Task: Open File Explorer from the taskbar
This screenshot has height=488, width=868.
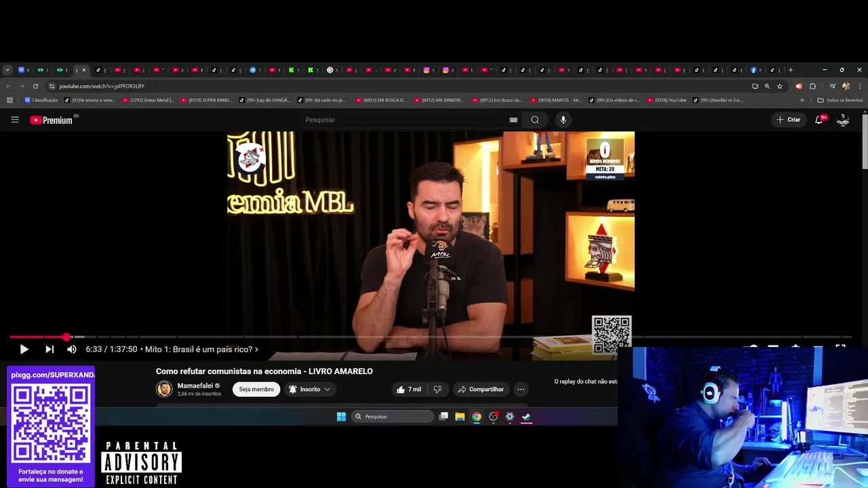Action: [460, 417]
